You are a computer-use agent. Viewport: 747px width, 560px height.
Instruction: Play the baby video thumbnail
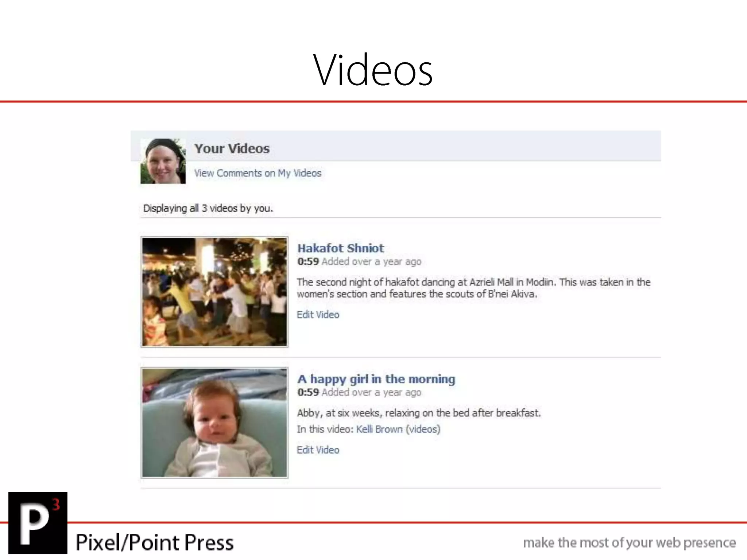214,423
